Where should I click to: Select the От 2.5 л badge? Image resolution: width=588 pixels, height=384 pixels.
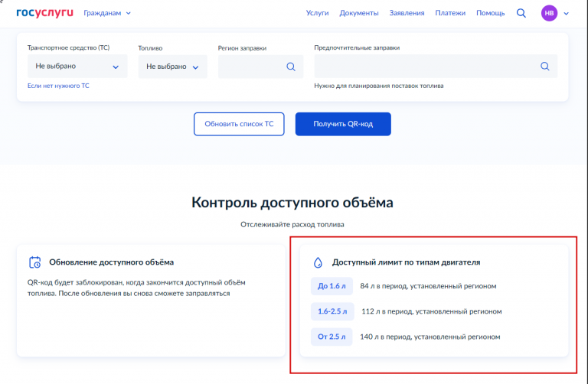click(x=332, y=337)
